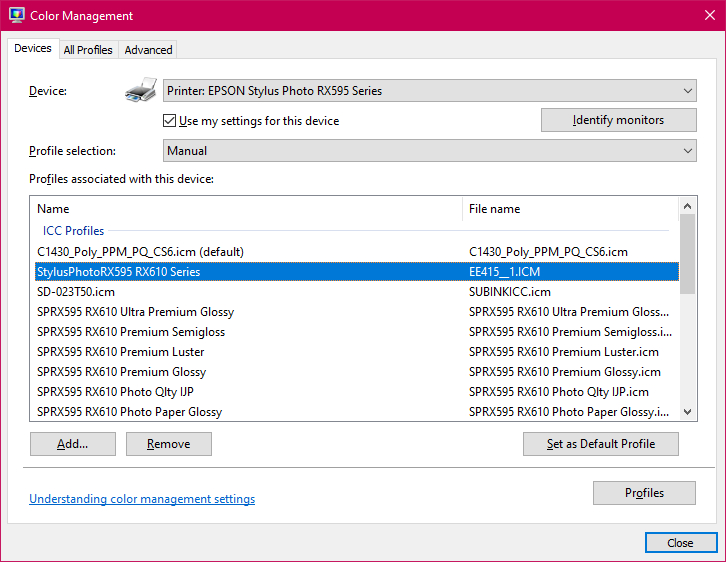Select SPRX595 RX610 Premium Glossy profile
Viewport: 726px width, 562px height.
tap(357, 372)
